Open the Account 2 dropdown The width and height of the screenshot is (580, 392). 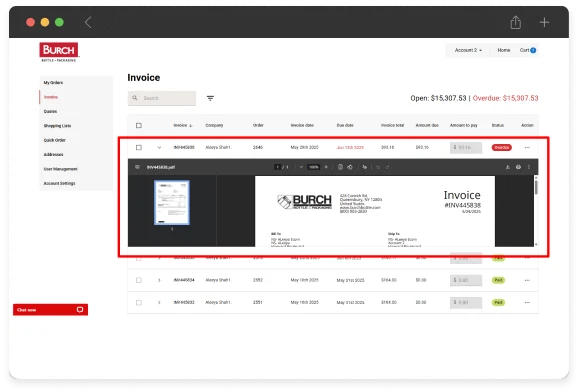[x=468, y=50]
